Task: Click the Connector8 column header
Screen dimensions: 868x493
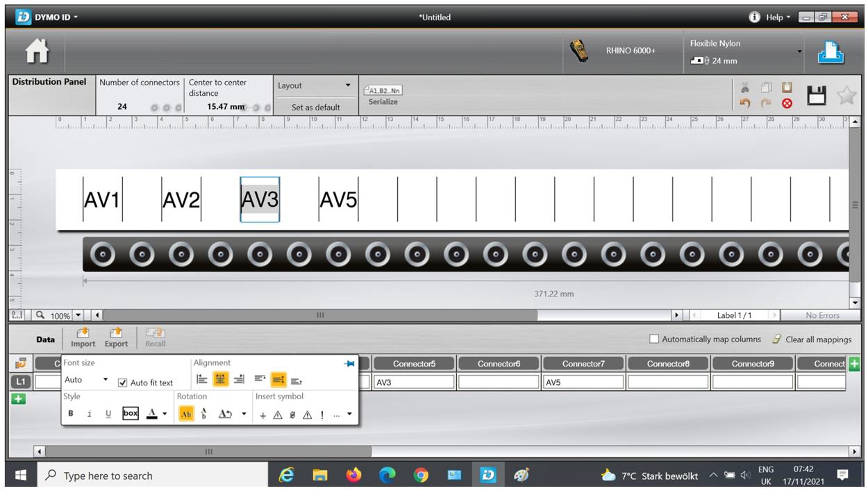Action: point(668,363)
